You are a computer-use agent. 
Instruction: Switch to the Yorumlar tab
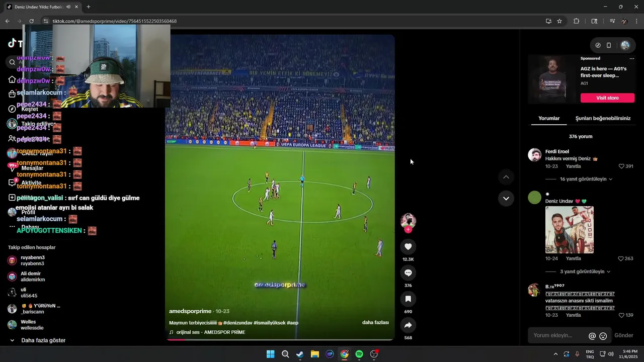pos(549,119)
